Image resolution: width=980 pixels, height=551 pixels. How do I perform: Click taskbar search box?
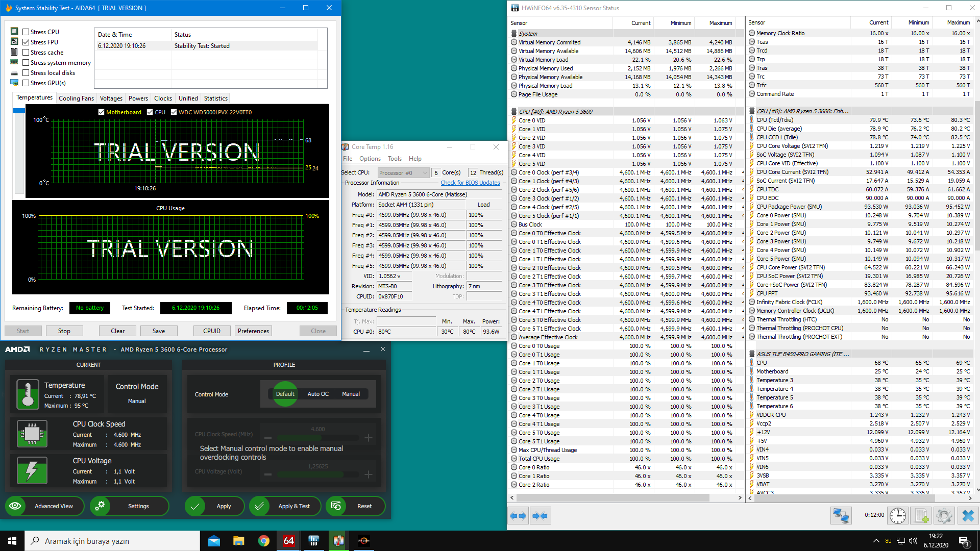tap(112, 541)
